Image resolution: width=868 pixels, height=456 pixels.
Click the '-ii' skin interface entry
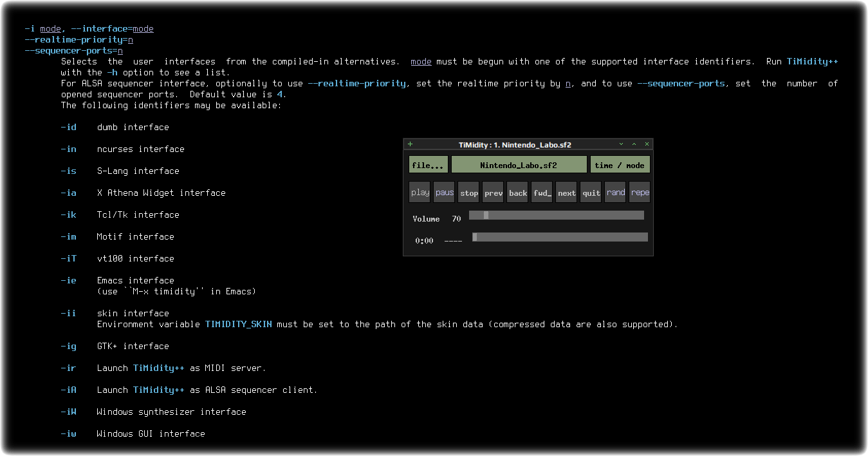tap(115, 313)
